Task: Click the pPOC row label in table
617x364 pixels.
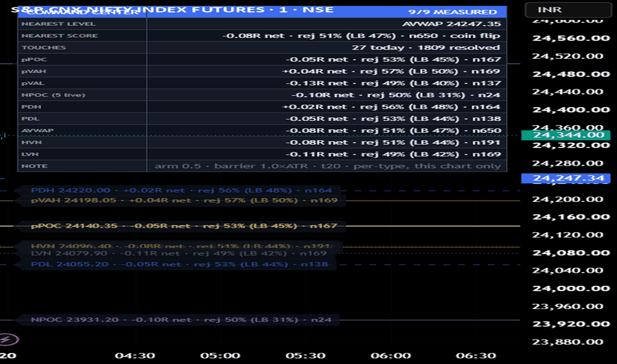Action: (x=34, y=60)
